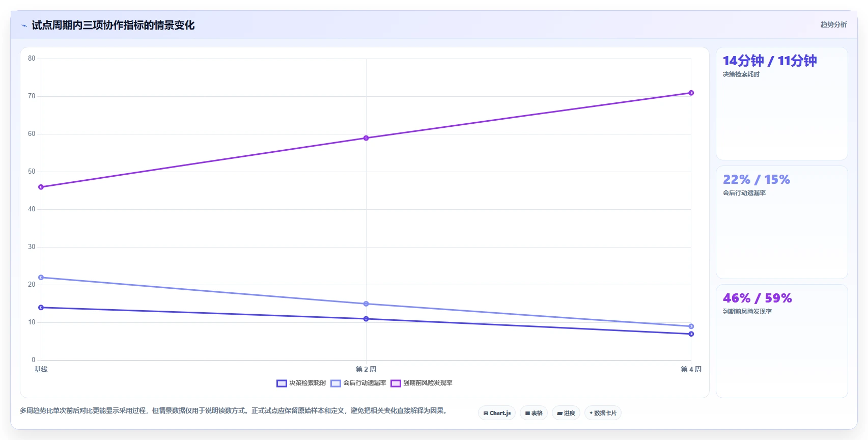This screenshot has width=868, height=440.
Task: Click the 决策检索耗时 point at 第 4 周
Action: (x=691, y=334)
